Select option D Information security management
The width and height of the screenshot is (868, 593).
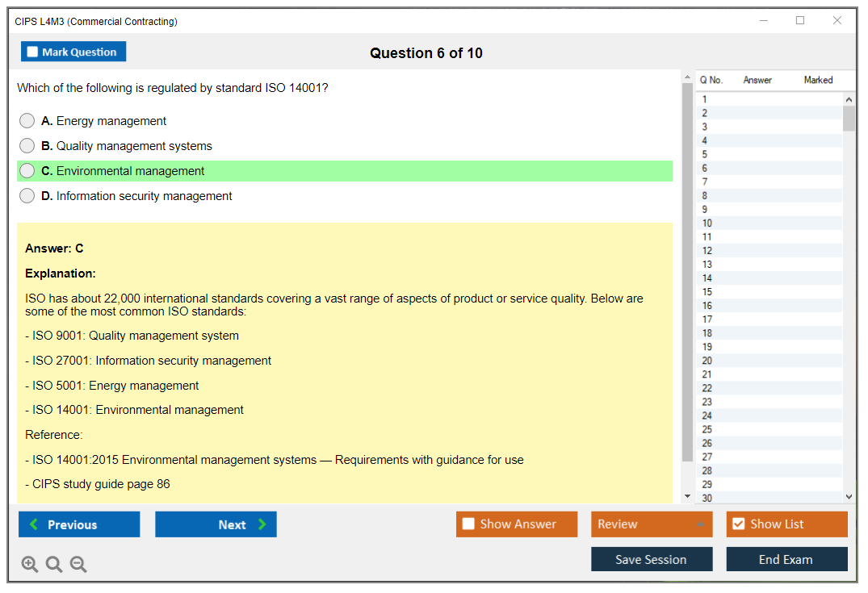[27, 196]
